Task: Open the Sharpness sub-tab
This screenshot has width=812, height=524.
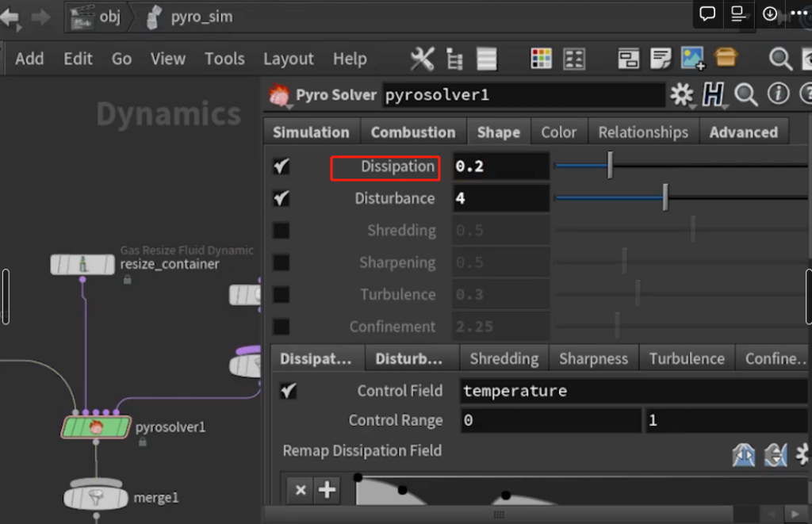Action: (593, 359)
